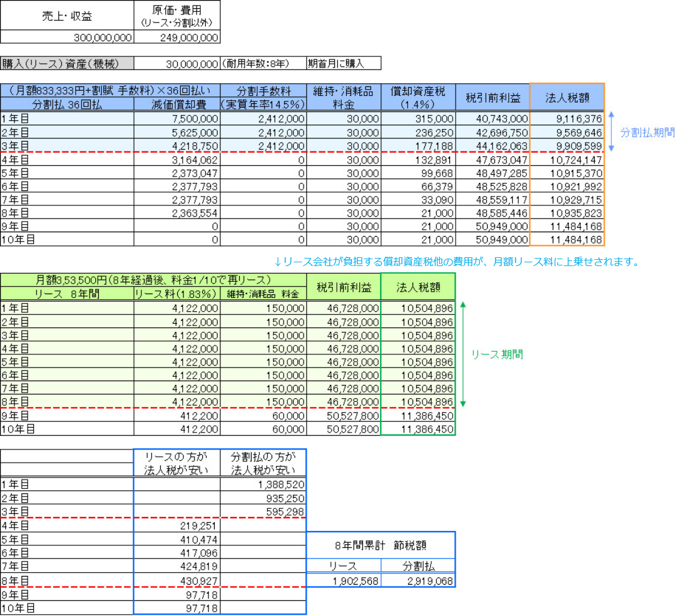Click the 減価償却費 column header
The height and width of the screenshot is (616, 676).
click(x=177, y=104)
